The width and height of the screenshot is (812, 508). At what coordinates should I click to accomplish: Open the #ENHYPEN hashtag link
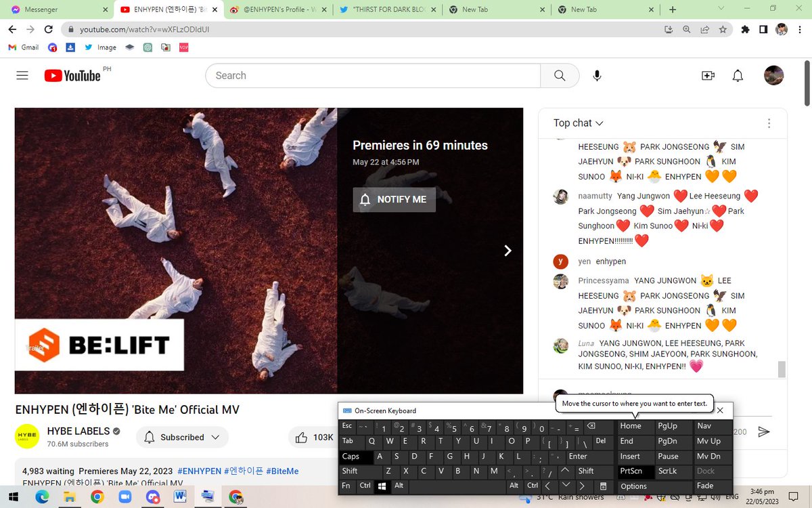[x=200, y=471]
